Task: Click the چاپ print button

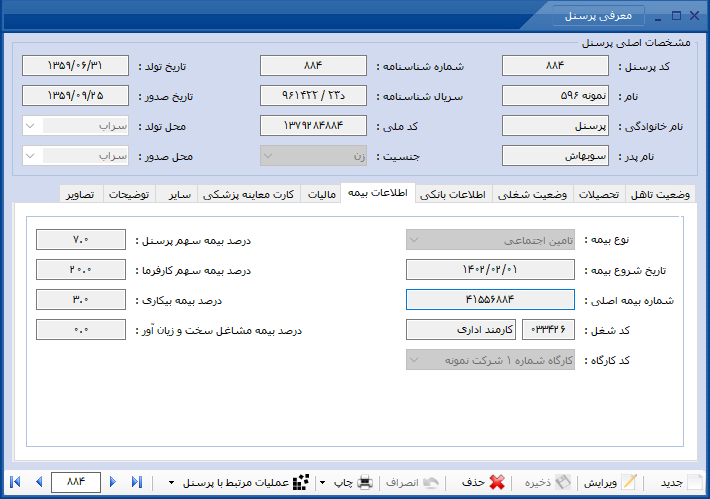Action: 353,483
